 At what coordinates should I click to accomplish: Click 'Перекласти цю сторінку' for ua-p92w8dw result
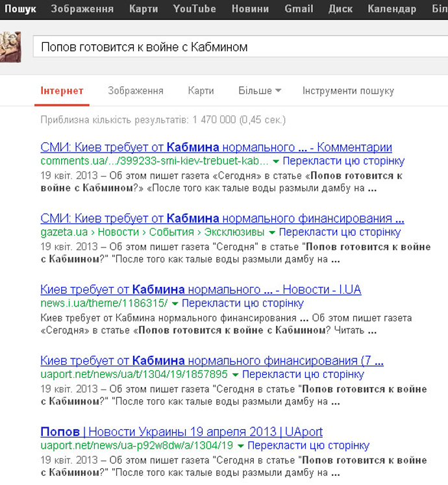[x=308, y=445]
